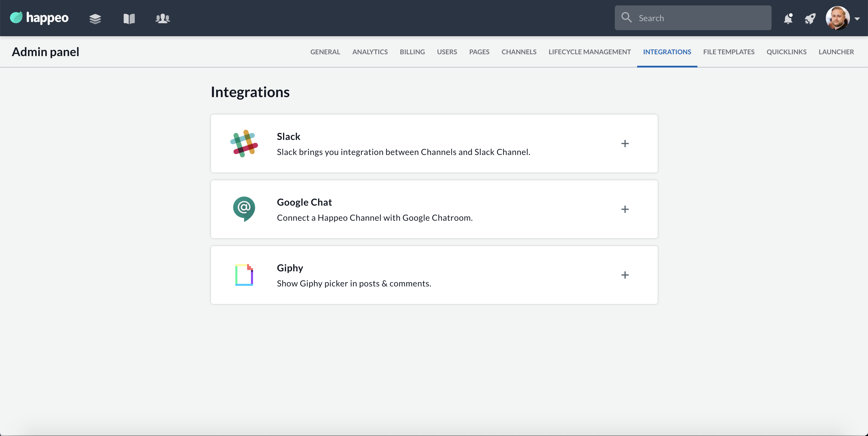This screenshot has height=436, width=868.
Task: Click the Giphy logo icon
Action: [244, 275]
